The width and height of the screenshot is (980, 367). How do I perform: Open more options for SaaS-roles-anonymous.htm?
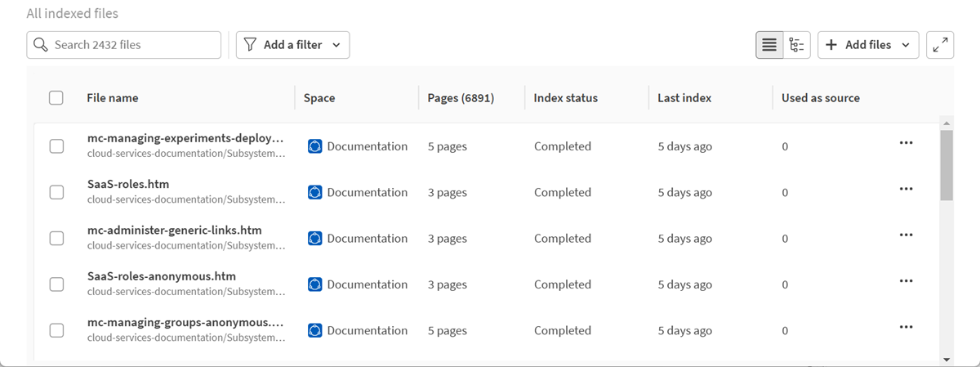pos(905,281)
